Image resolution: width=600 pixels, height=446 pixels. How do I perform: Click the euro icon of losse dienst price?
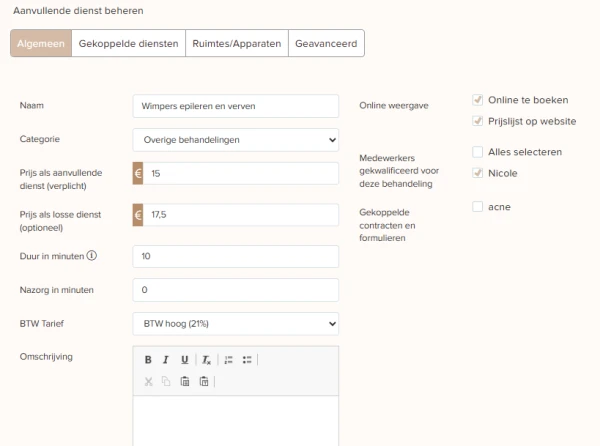click(138, 215)
